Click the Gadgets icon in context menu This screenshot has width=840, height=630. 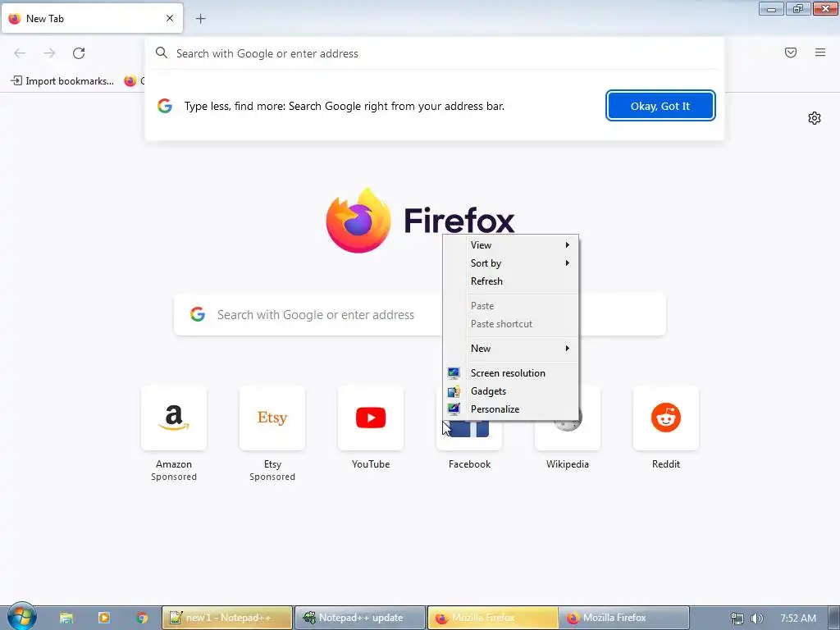point(454,391)
